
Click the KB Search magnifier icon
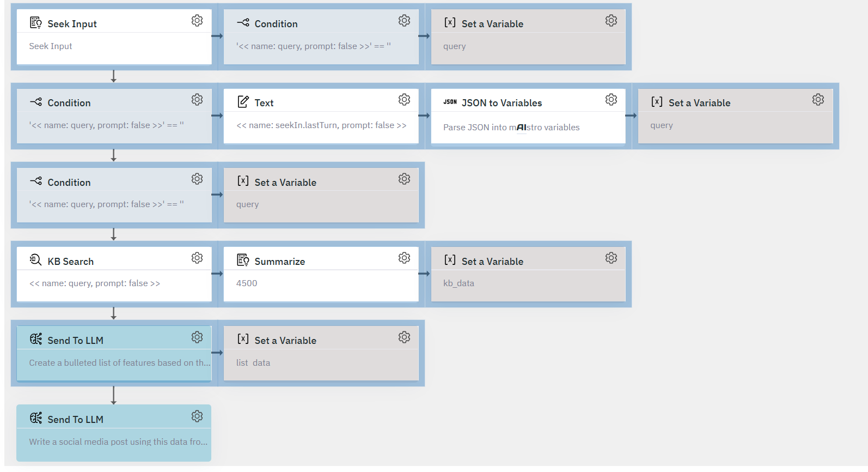click(x=35, y=260)
